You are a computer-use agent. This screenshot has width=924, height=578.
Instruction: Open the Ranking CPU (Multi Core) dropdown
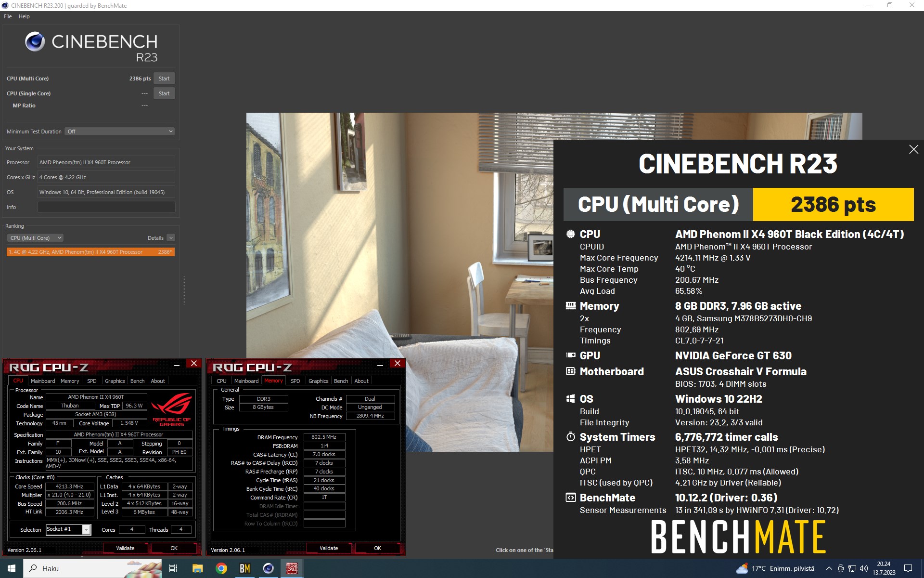coord(35,238)
